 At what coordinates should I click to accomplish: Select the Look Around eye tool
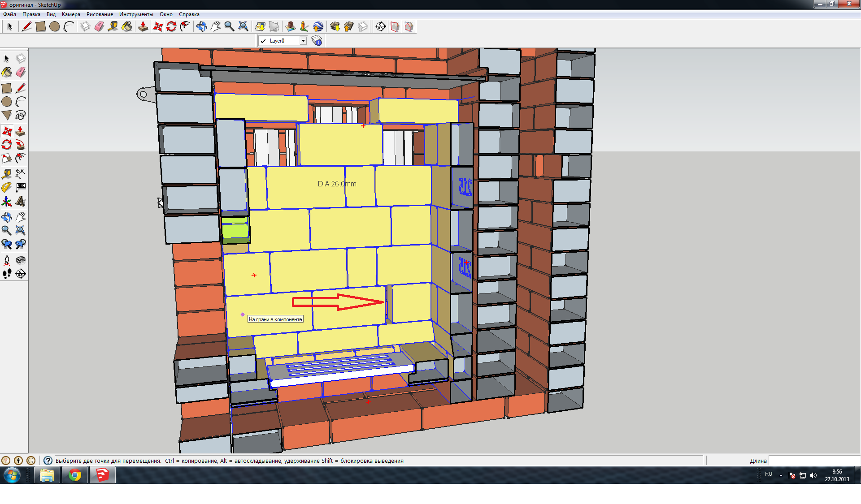(x=21, y=260)
